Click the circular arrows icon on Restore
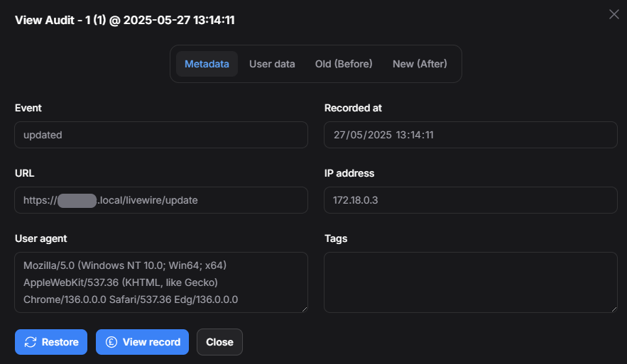The width and height of the screenshot is (627, 364). pos(31,342)
